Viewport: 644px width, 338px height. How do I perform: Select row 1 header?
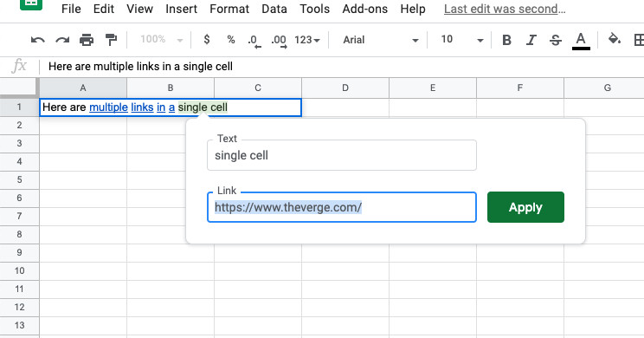[x=19, y=107]
